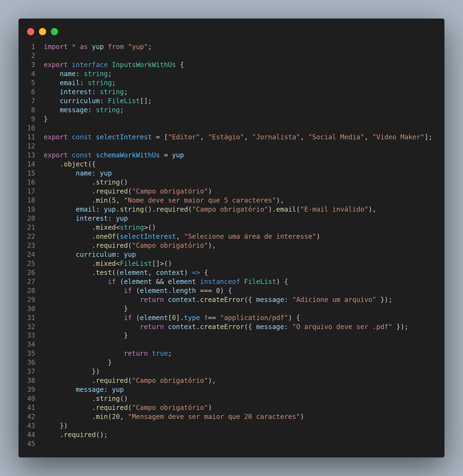This screenshot has height=476, width=463.
Task: Click the text "Nome deve ser maior que 5 caracteres"
Action: tap(200, 200)
